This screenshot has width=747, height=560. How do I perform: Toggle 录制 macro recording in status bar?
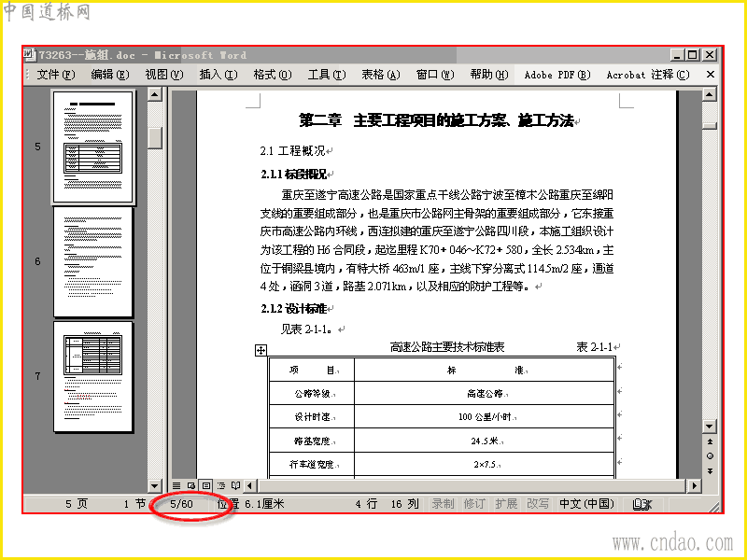pyautogui.click(x=443, y=504)
